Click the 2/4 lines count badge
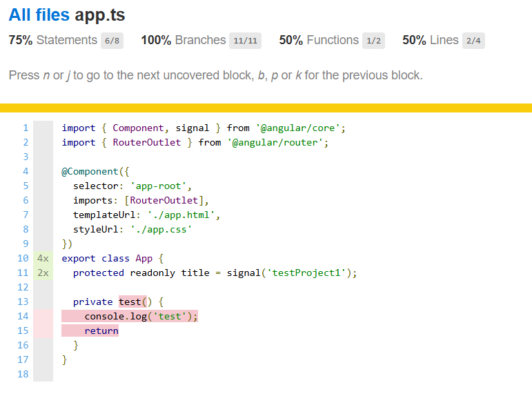This screenshot has width=532, height=405. point(473,41)
